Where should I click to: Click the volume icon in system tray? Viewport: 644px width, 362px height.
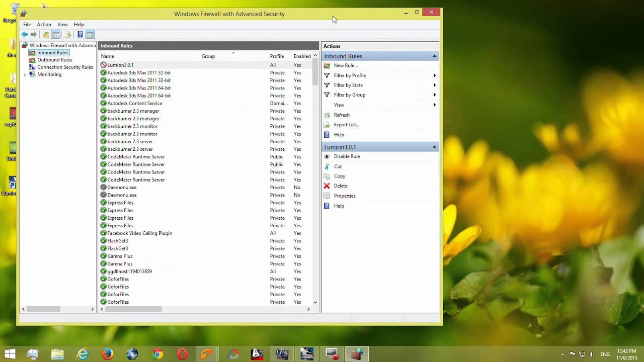592,354
